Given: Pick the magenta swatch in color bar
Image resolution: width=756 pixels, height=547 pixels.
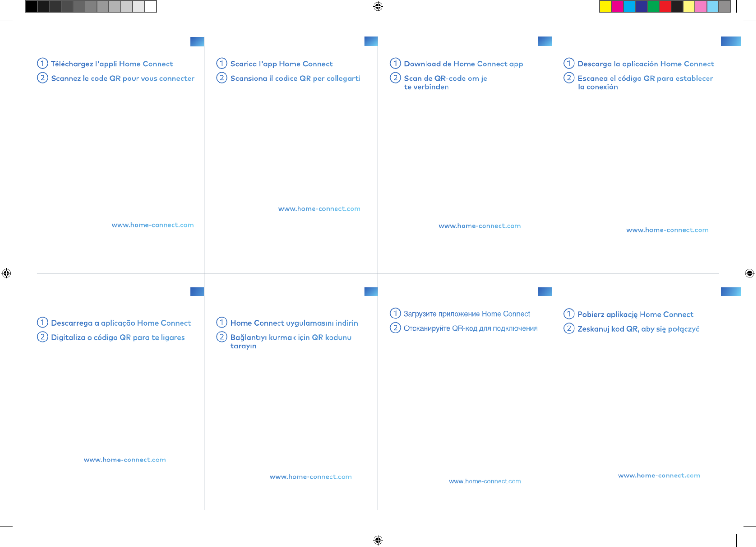Looking at the screenshot, I should [x=617, y=6].
